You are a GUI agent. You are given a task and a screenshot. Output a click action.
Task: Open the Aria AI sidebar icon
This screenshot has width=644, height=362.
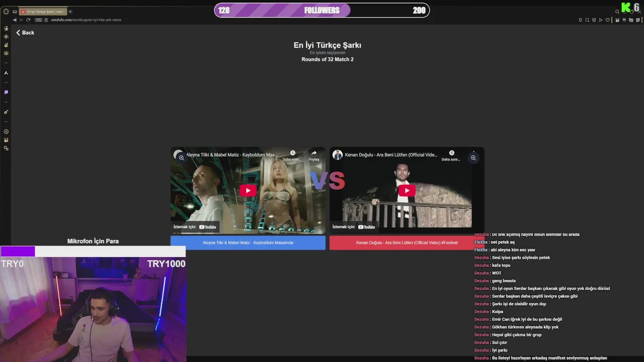(x=6, y=73)
